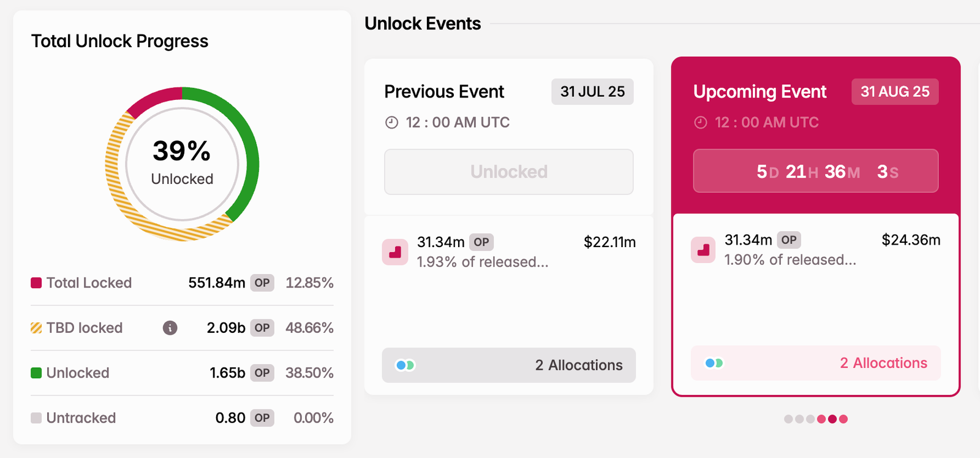This screenshot has height=458, width=980.
Task: Click the clock icon in the Upcoming Event card
Action: pyautogui.click(x=700, y=122)
